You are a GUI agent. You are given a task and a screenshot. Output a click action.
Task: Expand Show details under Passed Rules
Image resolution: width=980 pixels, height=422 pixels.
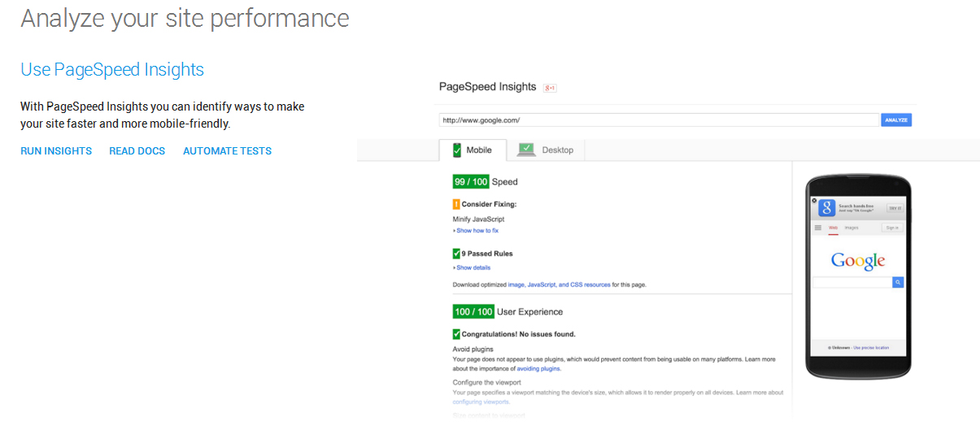pos(472,268)
